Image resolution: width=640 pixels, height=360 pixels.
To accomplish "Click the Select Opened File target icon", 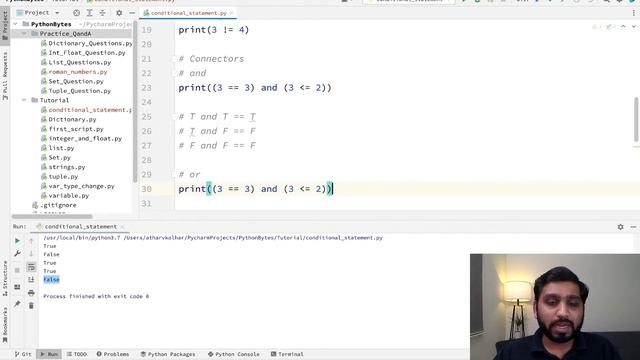I will point(76,13).
